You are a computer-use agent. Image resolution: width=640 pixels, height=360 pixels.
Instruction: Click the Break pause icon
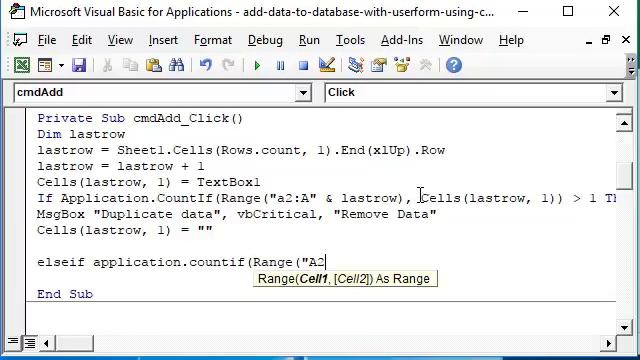tap(280, 65)
